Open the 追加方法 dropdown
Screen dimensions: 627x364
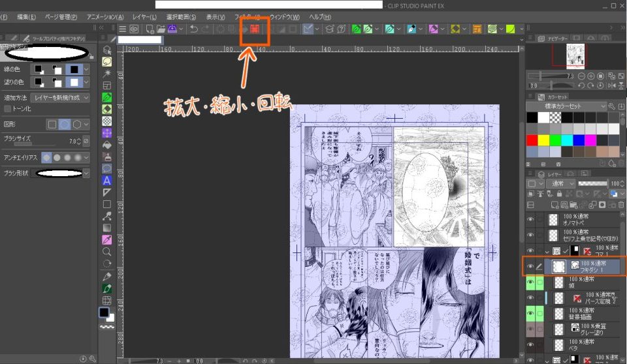(x=60, y=97)
